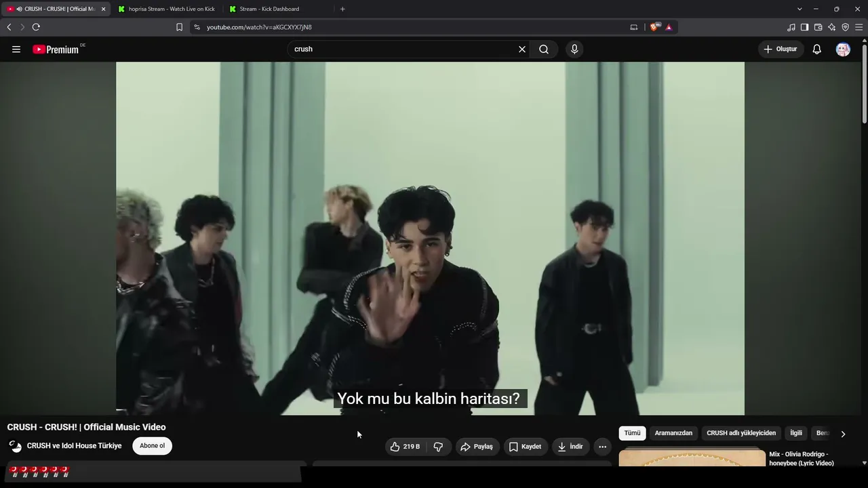Select CRUSH adlı yükleyiciden chip
The image size is (868, 488).
741,433
